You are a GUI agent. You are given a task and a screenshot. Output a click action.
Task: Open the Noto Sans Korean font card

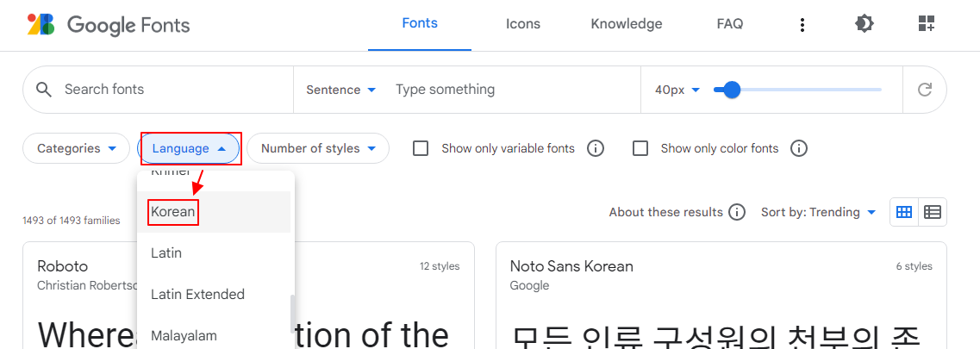[x=721, y=296]
